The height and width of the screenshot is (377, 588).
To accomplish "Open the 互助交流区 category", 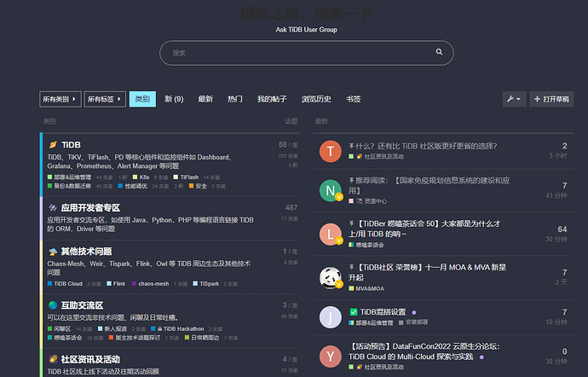I will (82, 305).
